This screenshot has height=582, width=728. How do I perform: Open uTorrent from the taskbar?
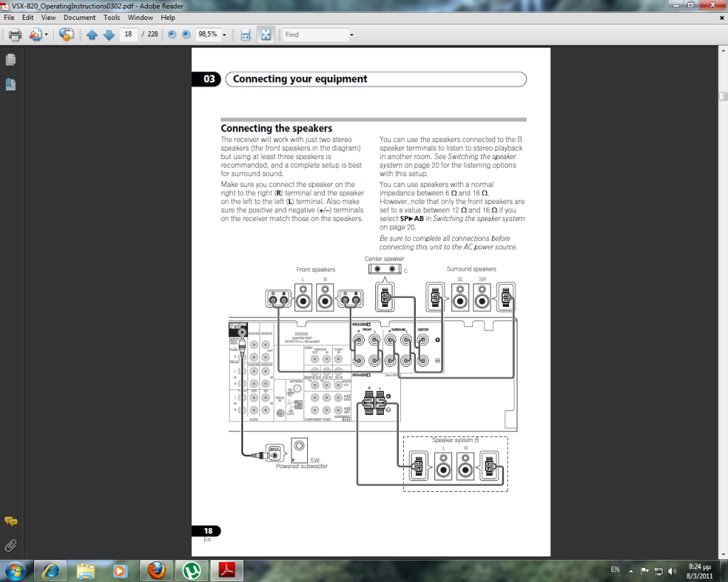tap(191, 571)
